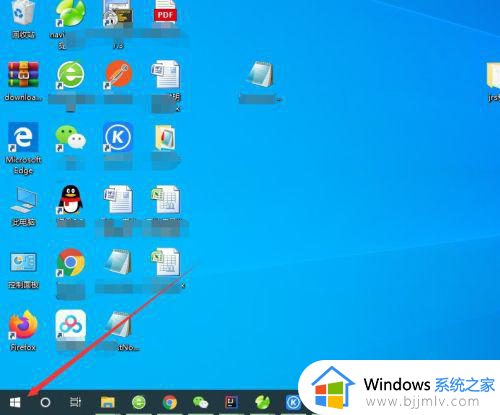The height and width of the screenshot is (415, 500).
Task: Open 360 browser from the taskbar
Action: tap(139, 402)
